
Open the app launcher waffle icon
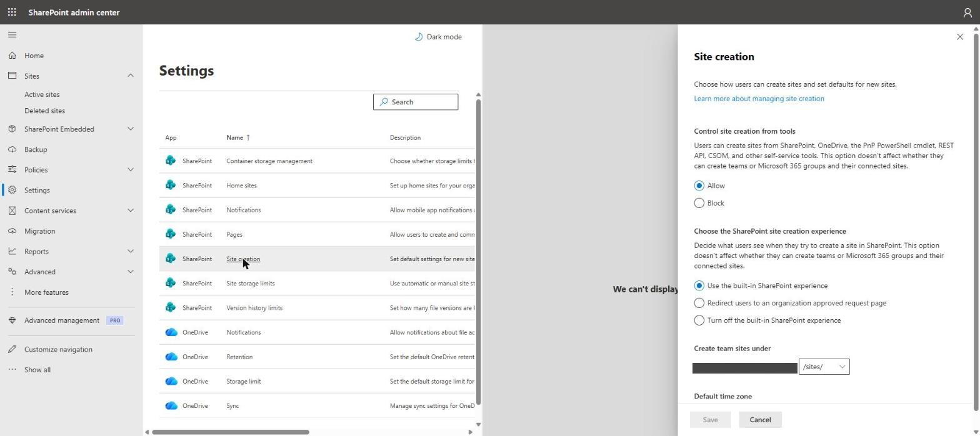coord(12,12)
